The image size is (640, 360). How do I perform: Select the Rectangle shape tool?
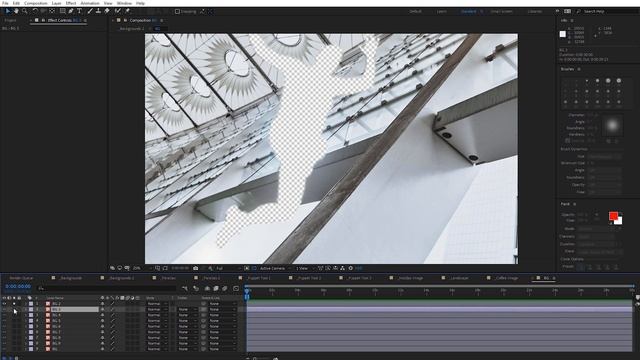pos(62,11)
